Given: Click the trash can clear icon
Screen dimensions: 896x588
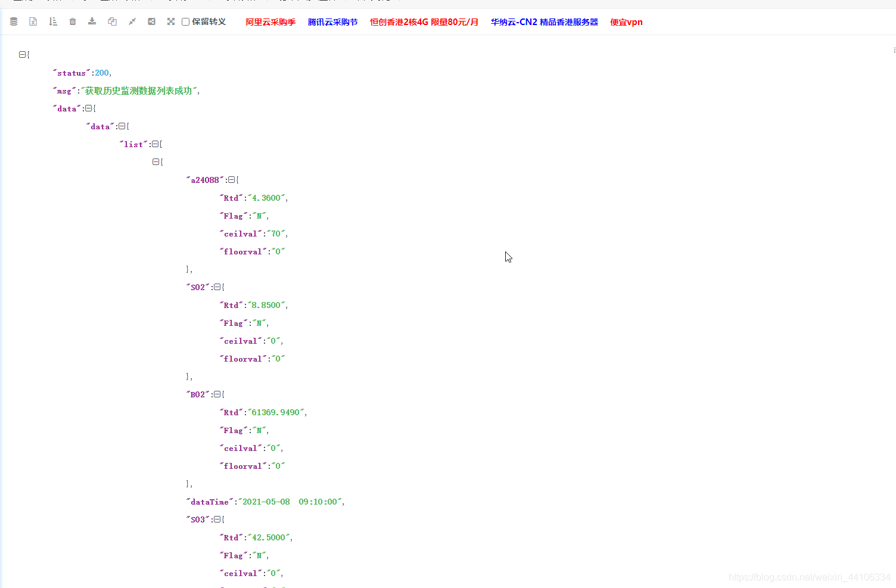Looking at the screenshot, I should (73, 21).
